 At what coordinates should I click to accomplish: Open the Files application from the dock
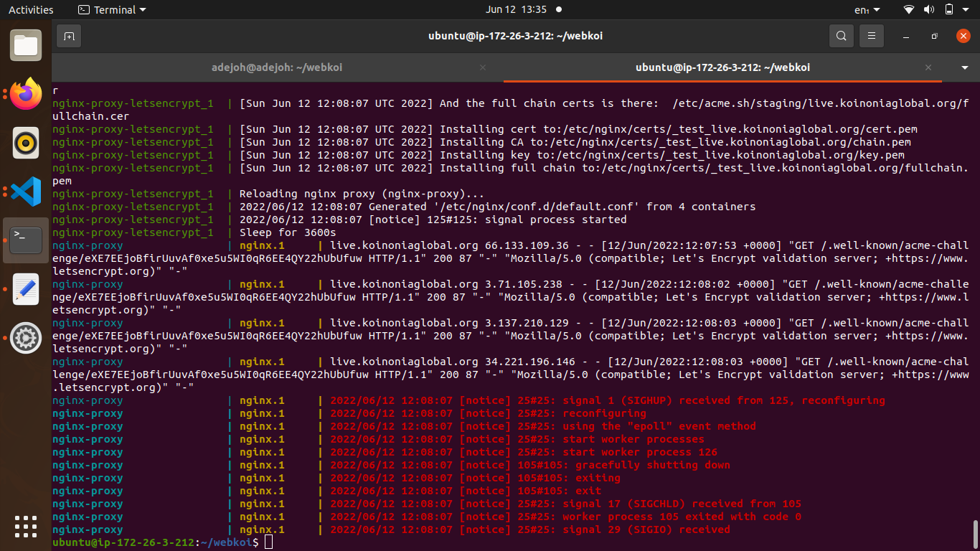(x=26, y=45)
